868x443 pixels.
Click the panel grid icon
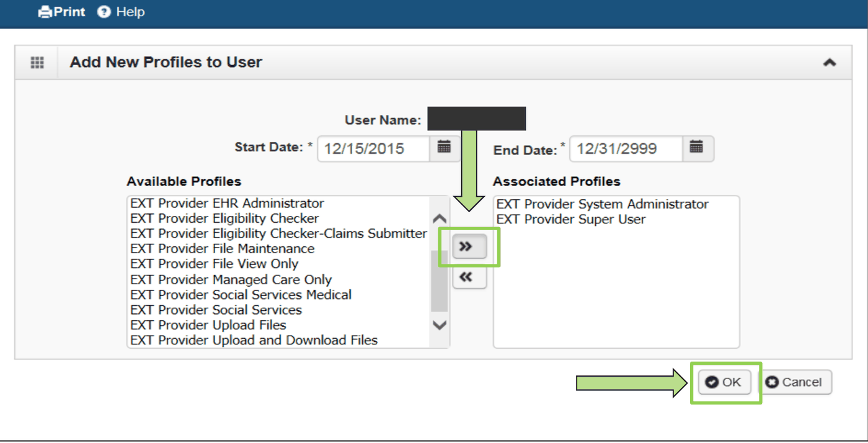pyautogui.click(x=37, y=63)
